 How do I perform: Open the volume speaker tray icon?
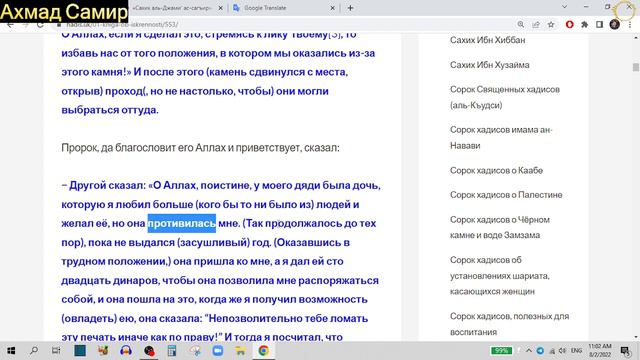tap(562, 351)
